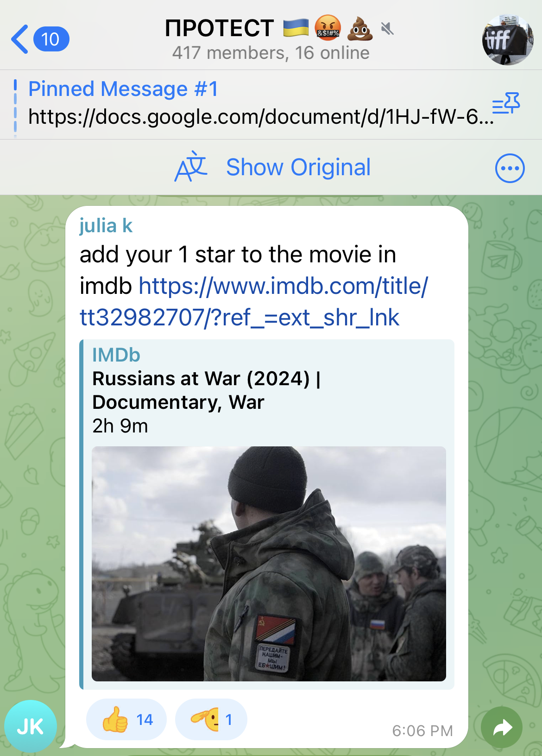Open the translation options three-dots menu

click(x=510, y=168)
